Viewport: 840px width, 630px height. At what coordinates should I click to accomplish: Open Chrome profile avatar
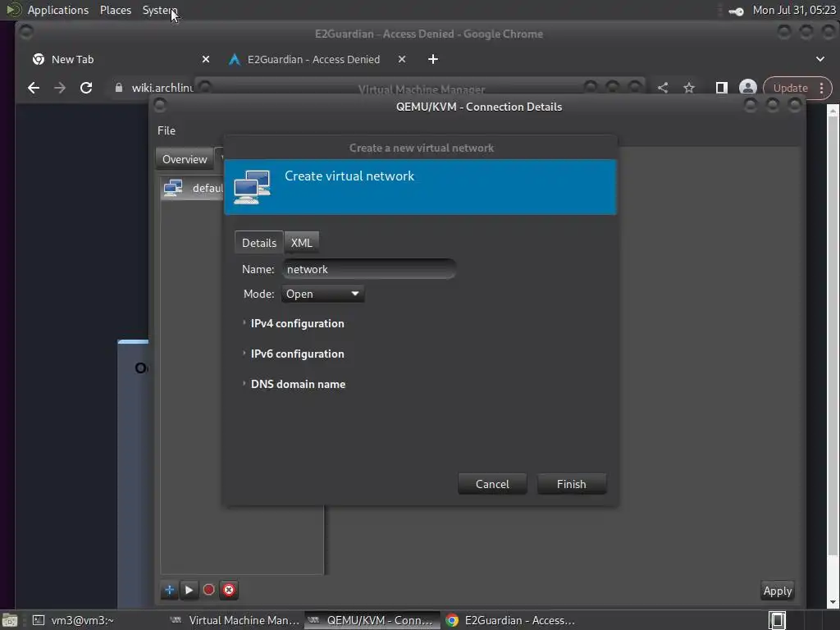click(x=748, y=88)
